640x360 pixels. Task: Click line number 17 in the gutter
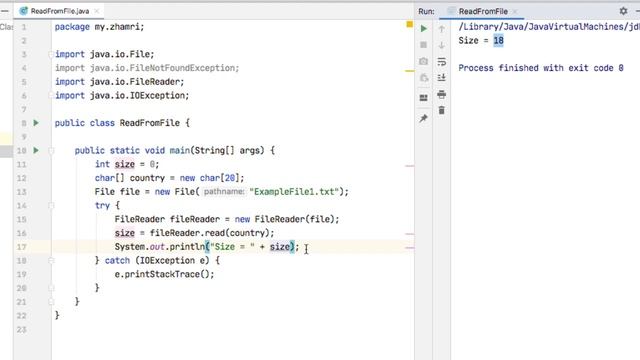click(x=22, y=247)
